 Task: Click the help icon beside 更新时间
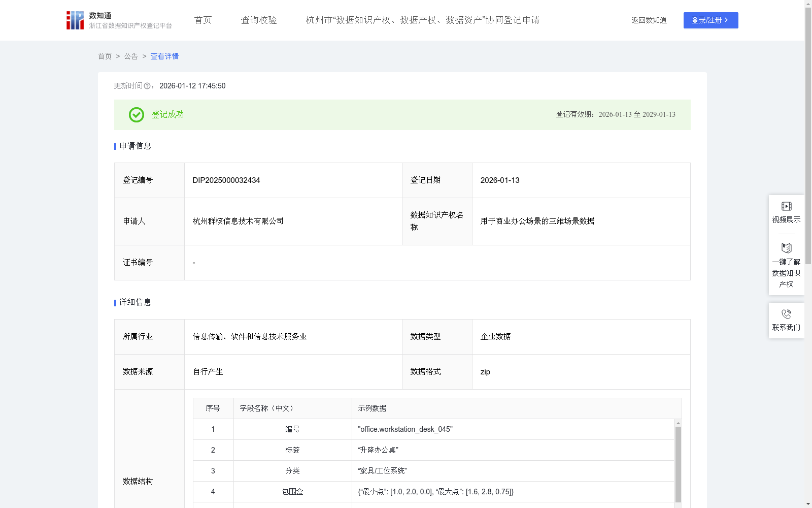(x=147, y=86)
